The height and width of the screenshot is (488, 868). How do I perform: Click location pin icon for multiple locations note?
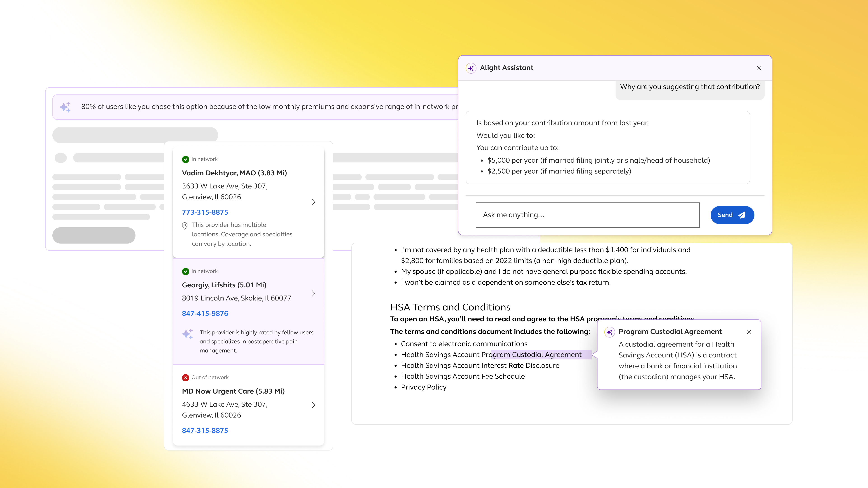point(185,226)
